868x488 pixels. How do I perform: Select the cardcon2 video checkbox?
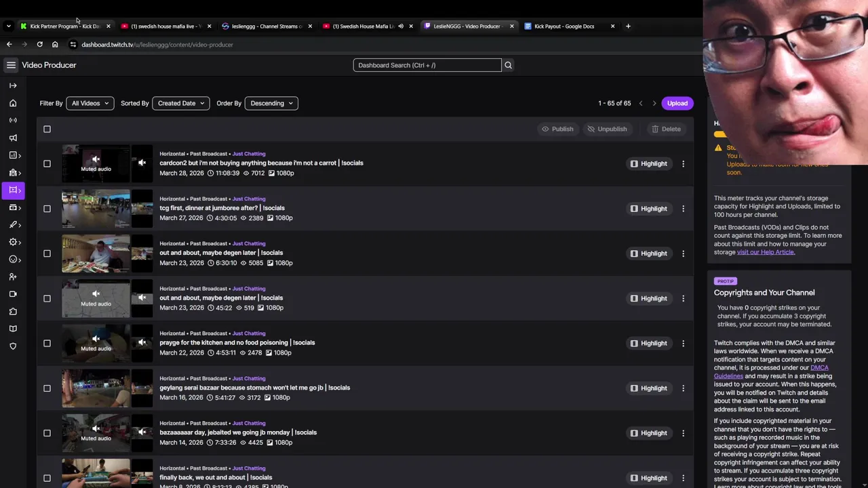(47, 163)
